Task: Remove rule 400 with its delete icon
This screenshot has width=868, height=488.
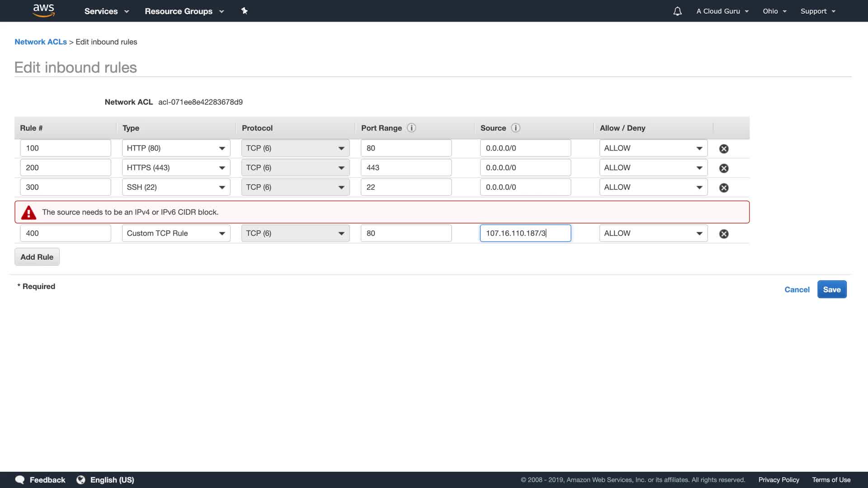Action: click(x=724, y=234)
